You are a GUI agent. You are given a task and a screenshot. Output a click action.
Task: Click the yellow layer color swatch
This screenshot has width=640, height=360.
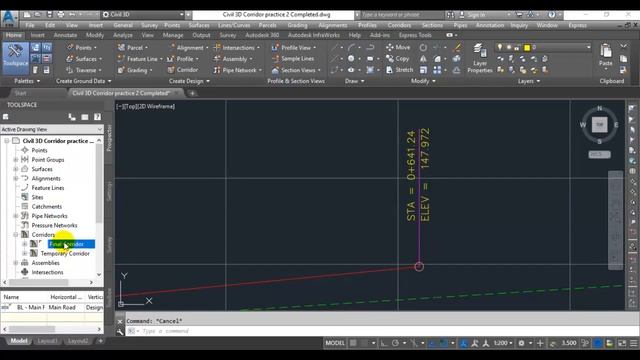(527, 48)
